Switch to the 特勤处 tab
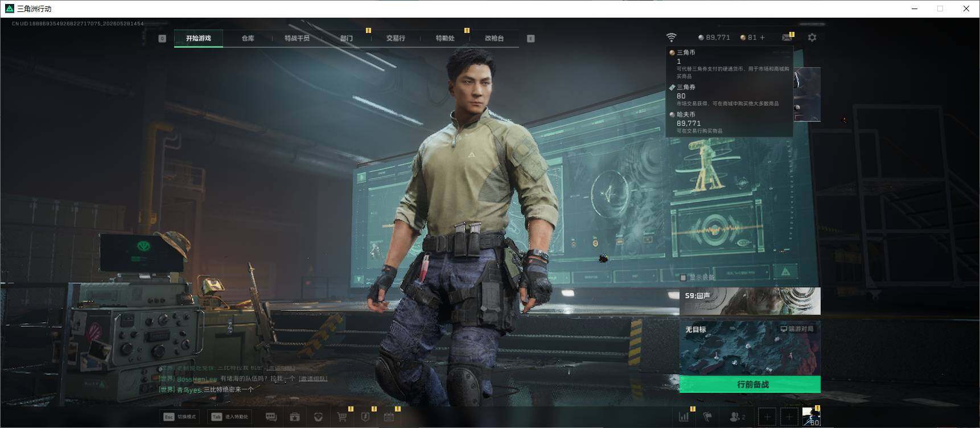Image resolution: width=980 pixels, height=428 pixels. coord(445,38)
